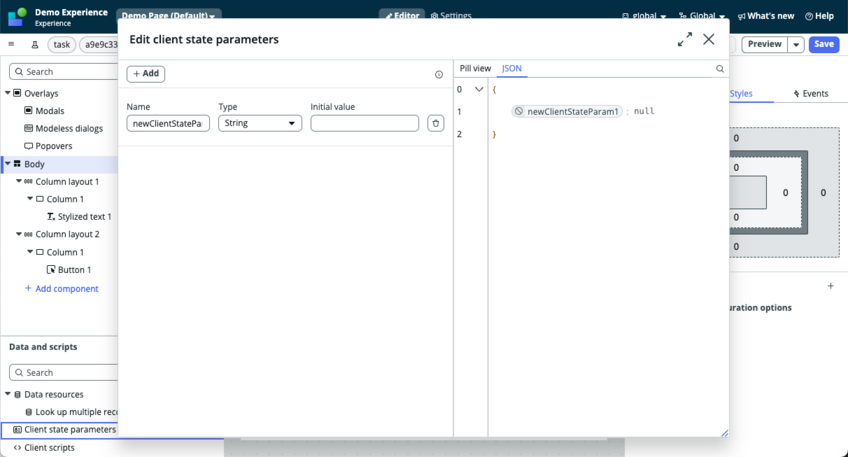The image size is (848, 457).
Task: Select Popovers in Overlays tree
Action: pyautogui.click(x=54, y=146)
